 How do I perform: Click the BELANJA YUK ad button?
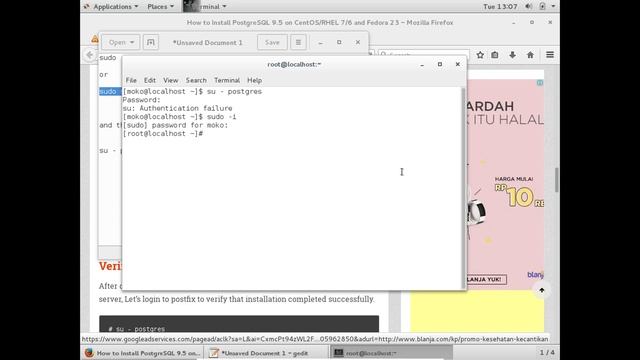pyautogui.click(x=486, y=280)
